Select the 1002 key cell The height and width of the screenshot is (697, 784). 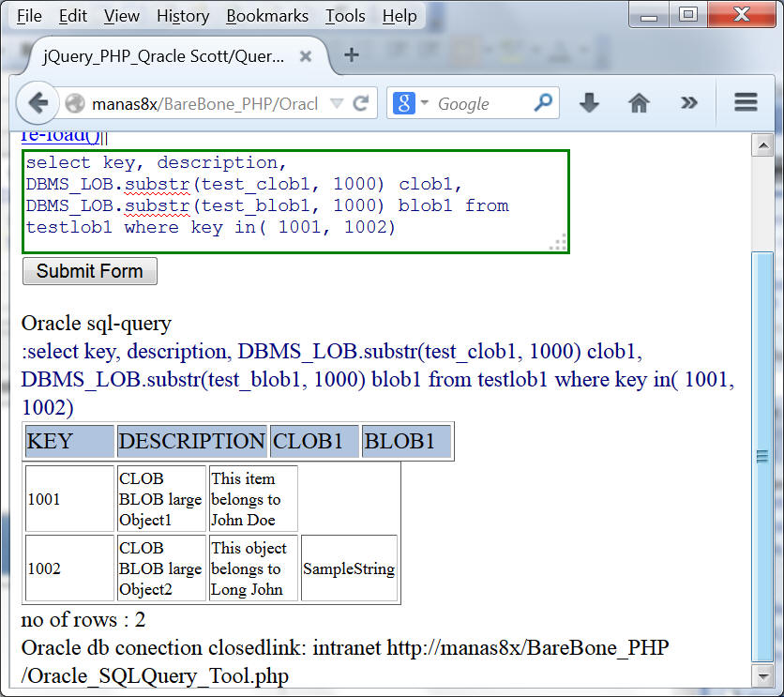tap(69, 568)
